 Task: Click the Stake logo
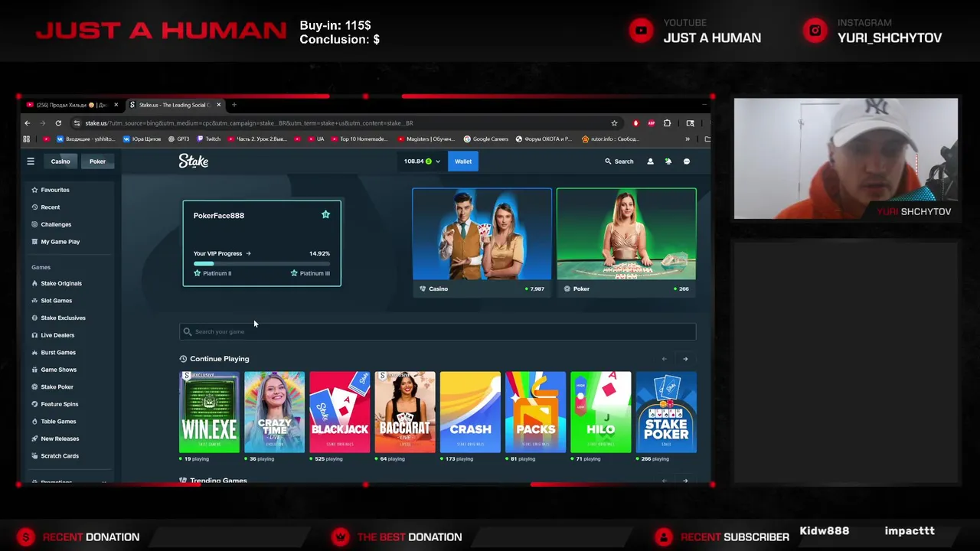pyautogui.click(x=194, y=161)
